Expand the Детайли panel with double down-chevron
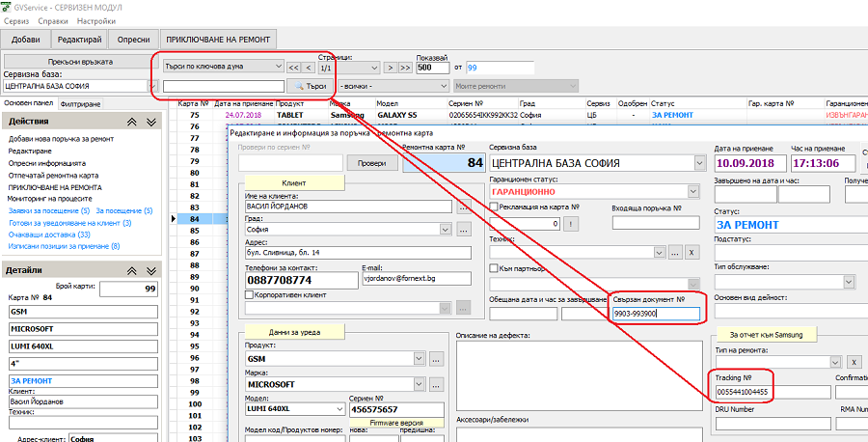 click(x=151, y=271)
